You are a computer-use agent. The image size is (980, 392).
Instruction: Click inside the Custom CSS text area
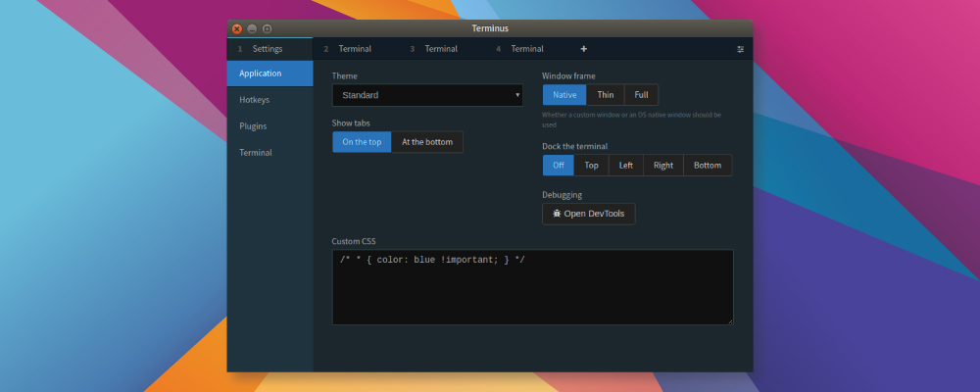532,287
